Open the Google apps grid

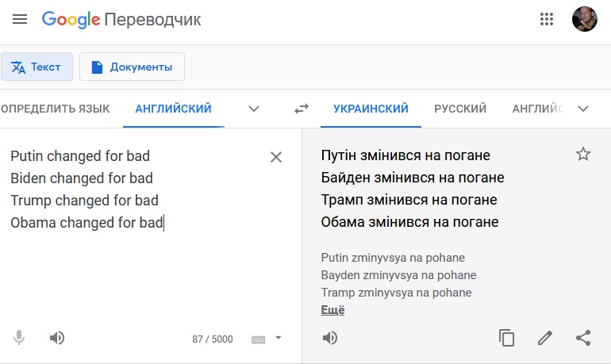pyautogui.click(x=546, y=19)
